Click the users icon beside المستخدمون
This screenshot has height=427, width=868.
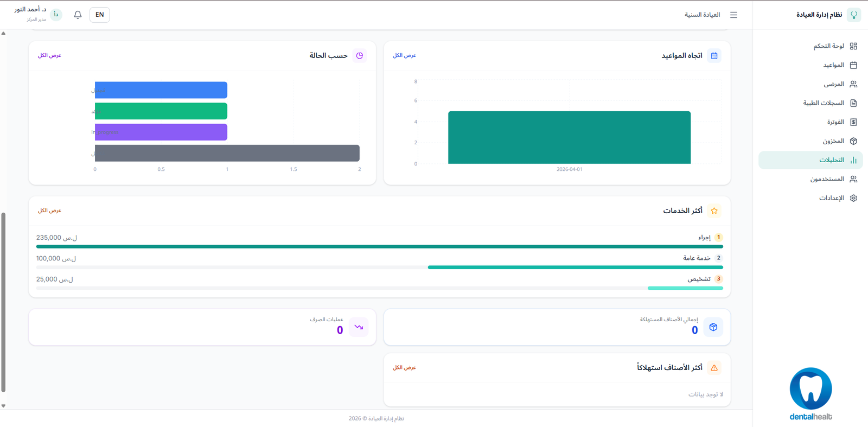pyautogui.click(x=853, y=179)
